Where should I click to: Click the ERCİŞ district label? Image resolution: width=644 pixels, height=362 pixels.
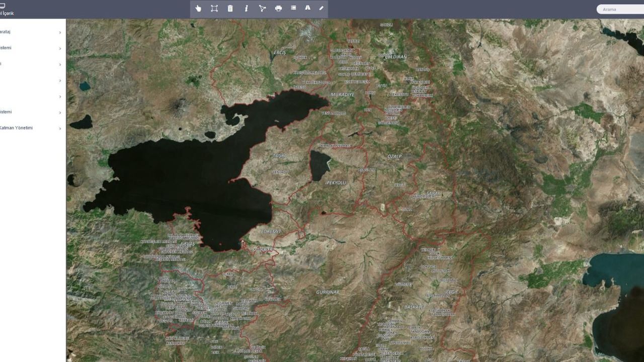pyautogui.click(x=279, y=52)
